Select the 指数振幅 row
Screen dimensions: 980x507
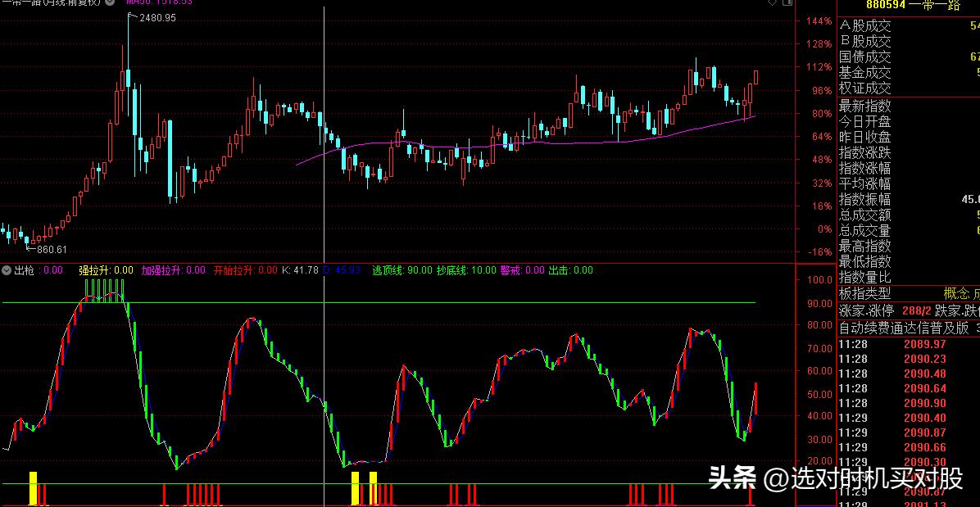coord(909,199)
